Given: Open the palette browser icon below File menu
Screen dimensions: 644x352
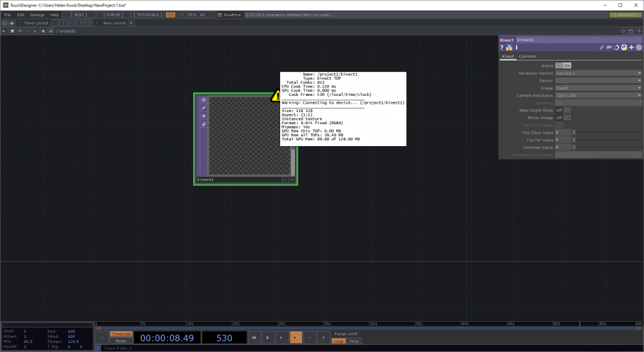Looking at the screenshot, I should [5, 23].
